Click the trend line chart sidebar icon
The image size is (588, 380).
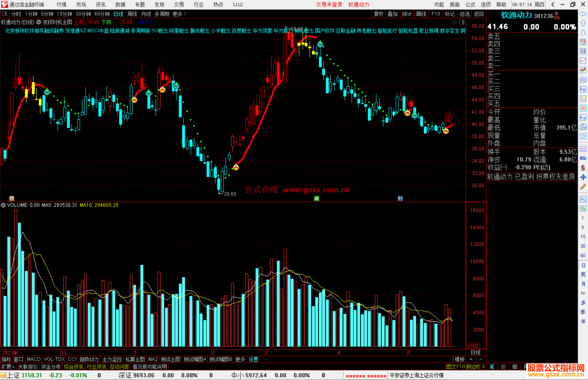583,60
